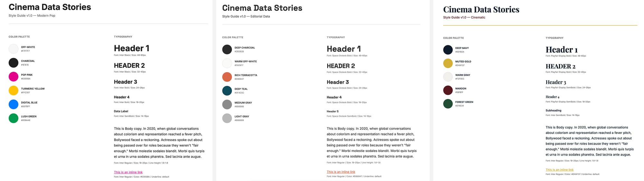Click the Deep Navy swatch

pos(448,50)
